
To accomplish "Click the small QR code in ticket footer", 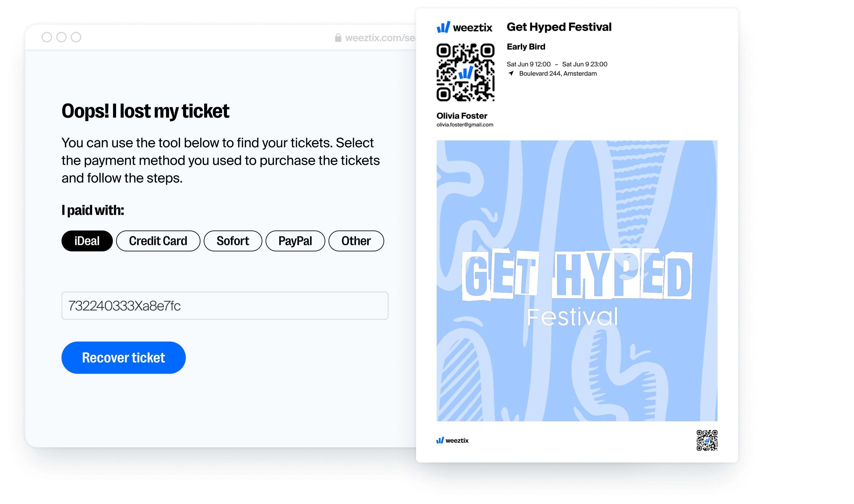I will click(707, 440).
